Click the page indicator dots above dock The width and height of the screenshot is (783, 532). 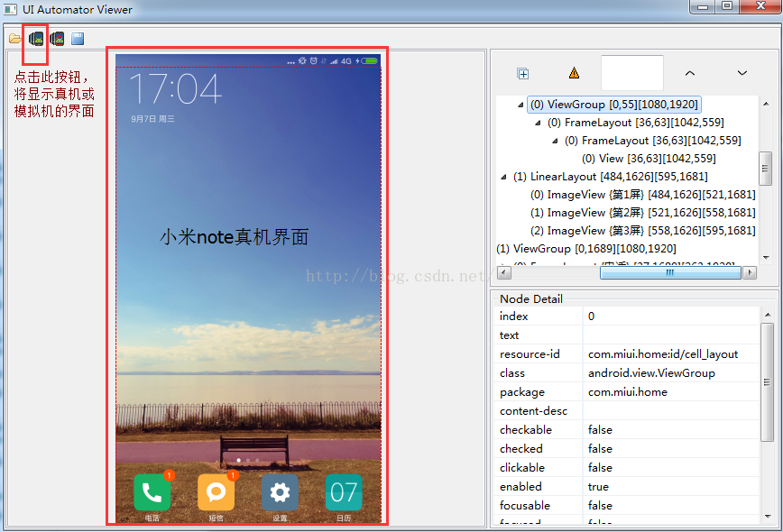[x=248, y=460]
